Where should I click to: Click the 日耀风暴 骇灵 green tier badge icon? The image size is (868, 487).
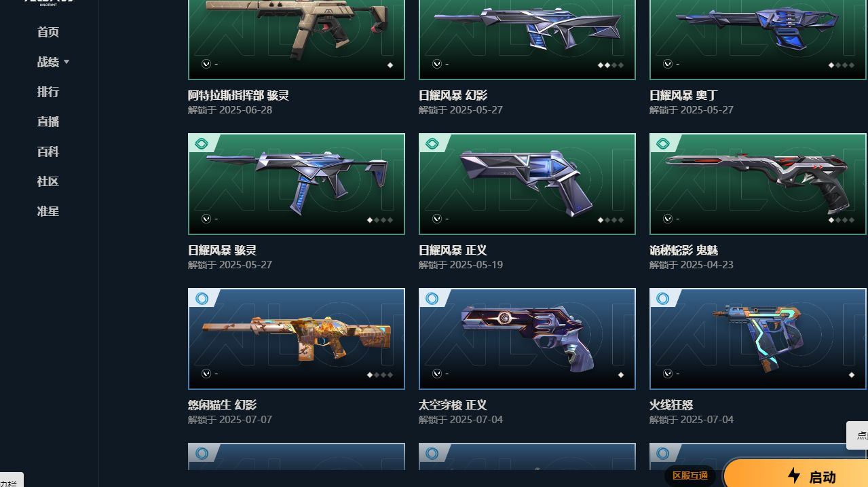click(201, 143)
